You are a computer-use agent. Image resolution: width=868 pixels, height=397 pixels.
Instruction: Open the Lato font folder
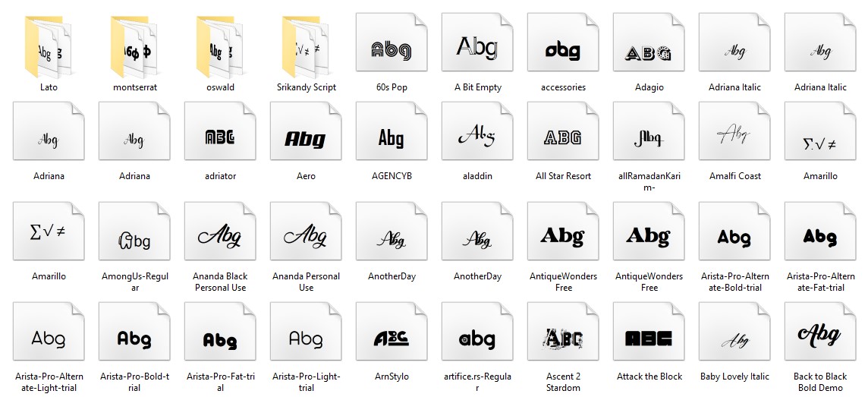point(49,49)
